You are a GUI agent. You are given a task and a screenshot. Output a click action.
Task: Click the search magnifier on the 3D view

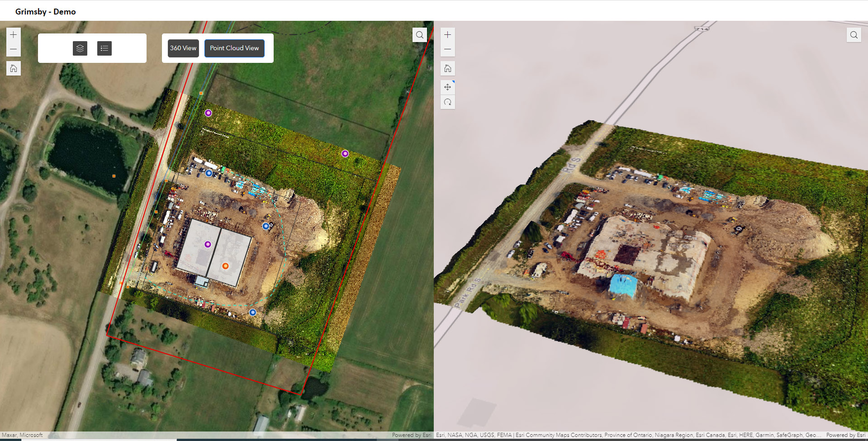coord(854,34)
